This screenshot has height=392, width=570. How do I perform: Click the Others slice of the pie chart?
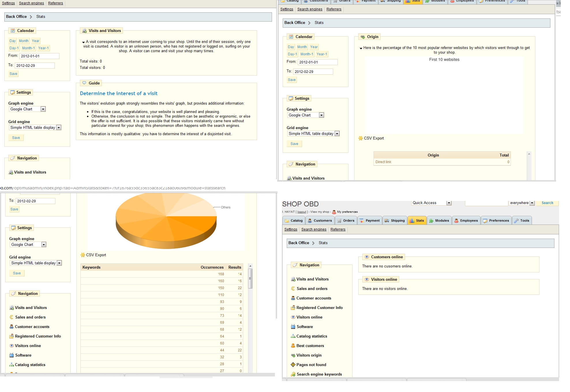[202, 210]
